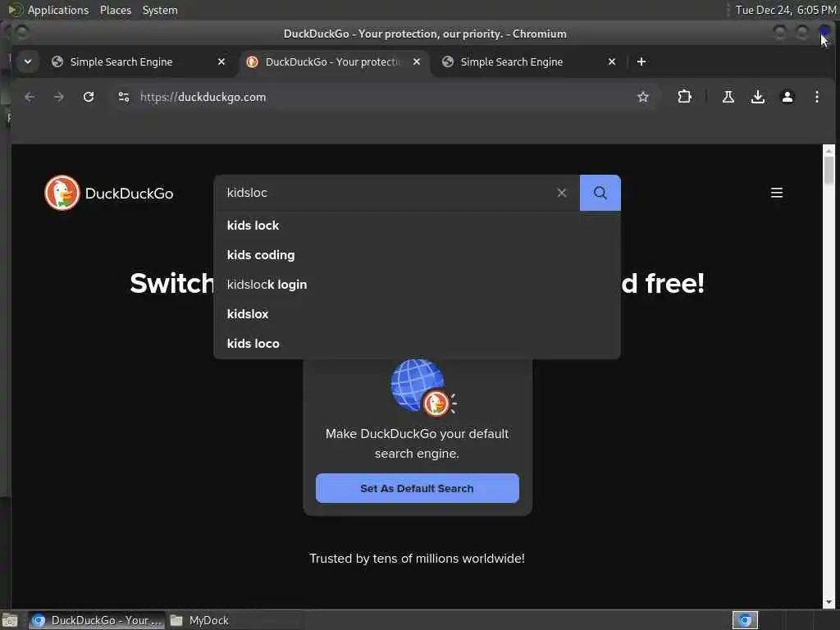Choose suggestion "kids lock"
Viewport: 840px width, 630px height.
[x=417, y=226]
